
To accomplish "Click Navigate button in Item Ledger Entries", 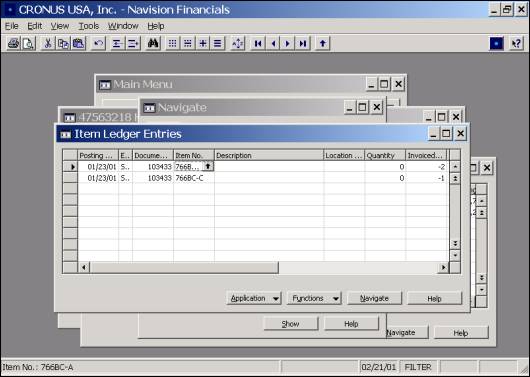I will click(x=374, y=298).
